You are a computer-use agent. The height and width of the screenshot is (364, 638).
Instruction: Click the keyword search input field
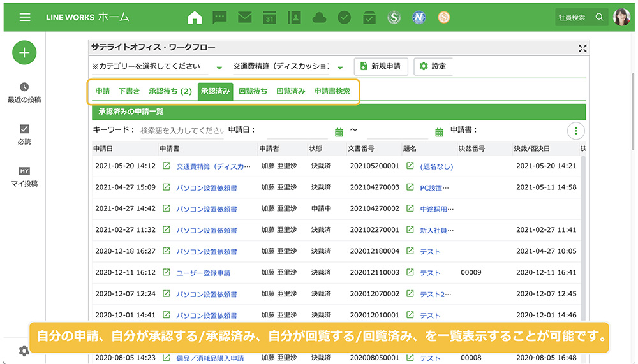[x=182, y=131]
